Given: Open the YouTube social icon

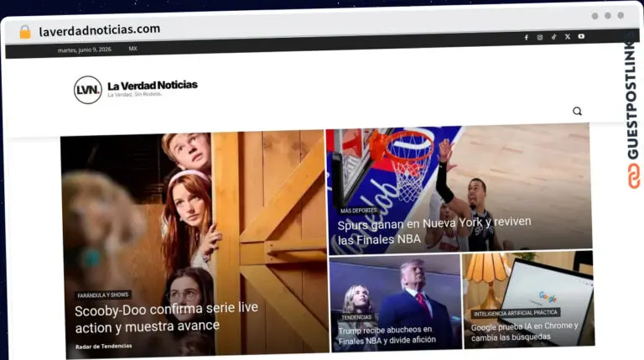Looking at the screenshot, I should point(581,36).
